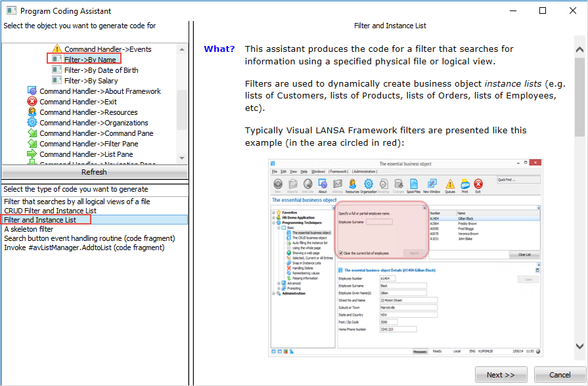Click the Resources command handler icon

pos(32,112)
